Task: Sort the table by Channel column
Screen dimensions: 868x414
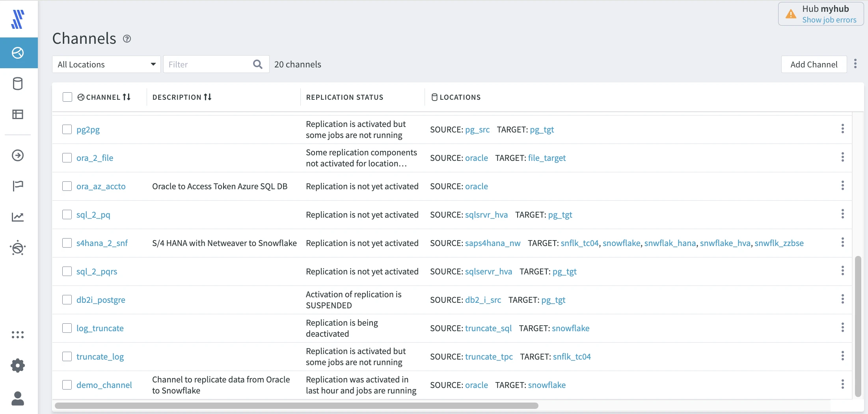Action: click(x=127, y=97)
